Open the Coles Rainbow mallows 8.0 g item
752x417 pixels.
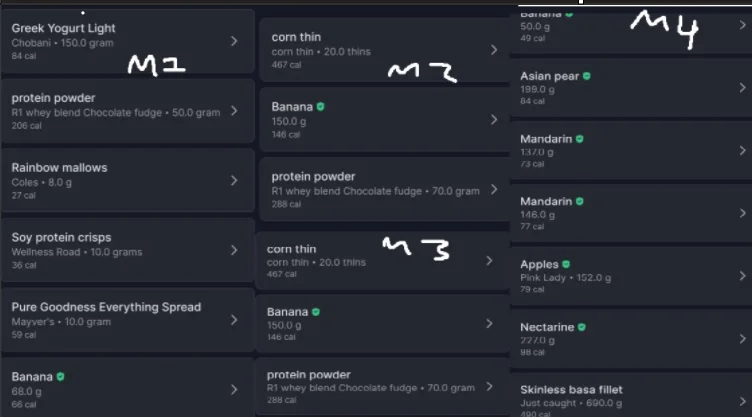(x=128, y=180)
